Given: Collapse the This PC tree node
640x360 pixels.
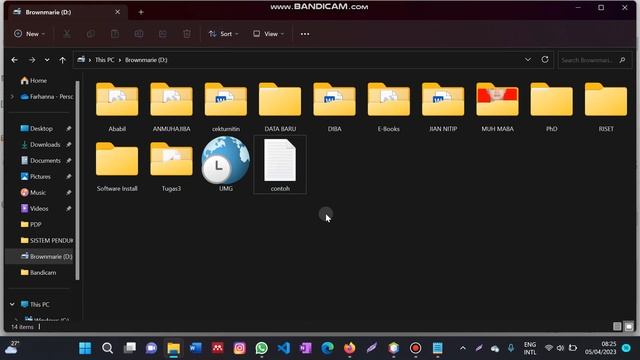Looking at the screenshot, I should (x=12, y=304).
